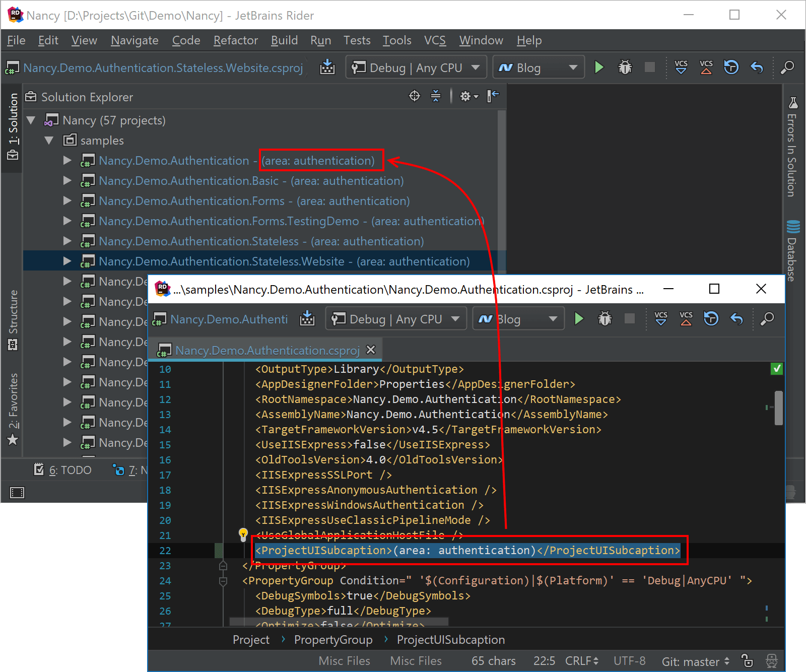Open Refactor menu
This screenshot has width=806, height=672.
[x=235, y=40]
